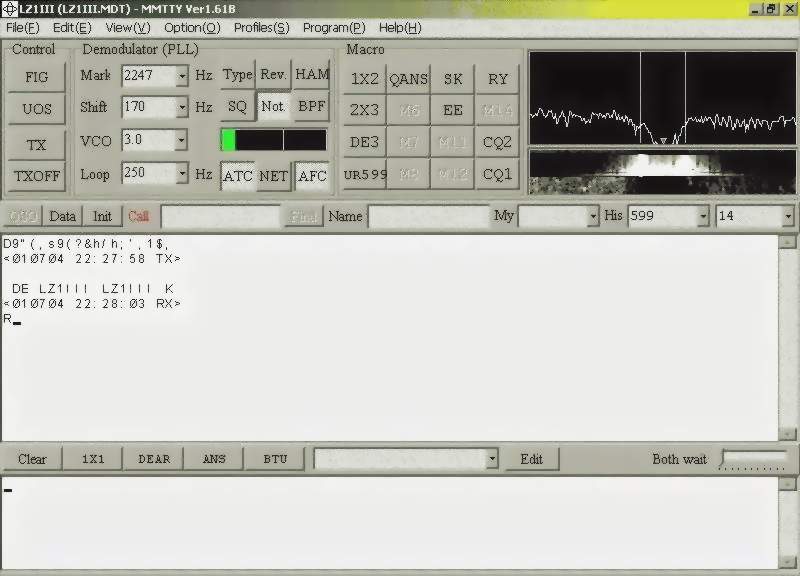Click in the transmit text area
The height and width of the screenshot is (576, 800).
point(390,523)
